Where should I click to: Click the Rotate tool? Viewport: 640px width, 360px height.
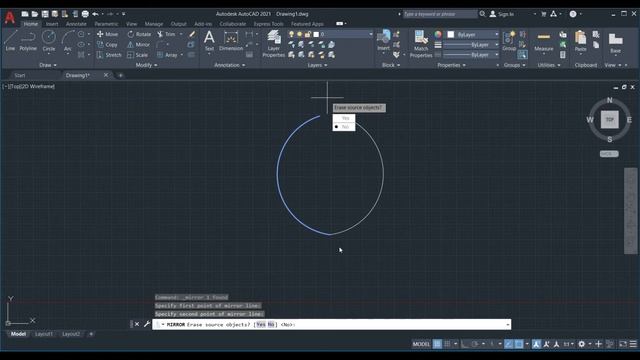point(139,34)
